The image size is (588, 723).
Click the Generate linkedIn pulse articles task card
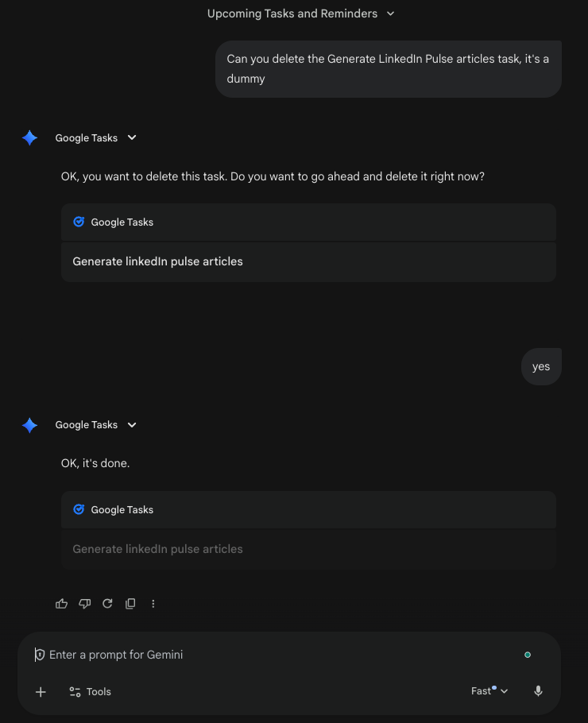[x=308, y=261]
